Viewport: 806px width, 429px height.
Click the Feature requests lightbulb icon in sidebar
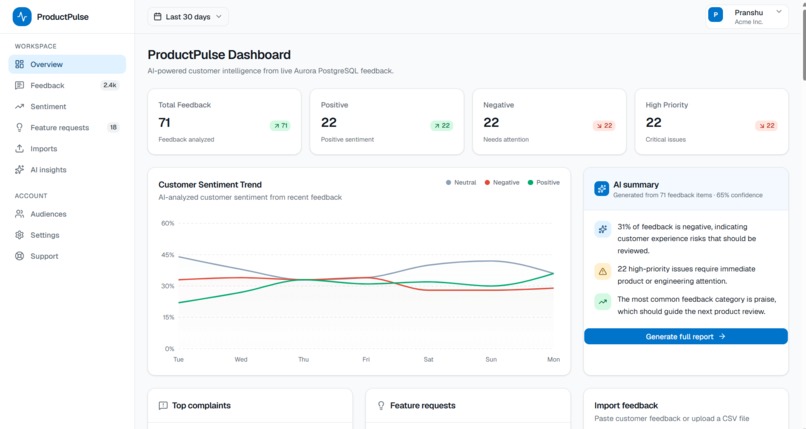pyautogui.click(x=20, y=127)
